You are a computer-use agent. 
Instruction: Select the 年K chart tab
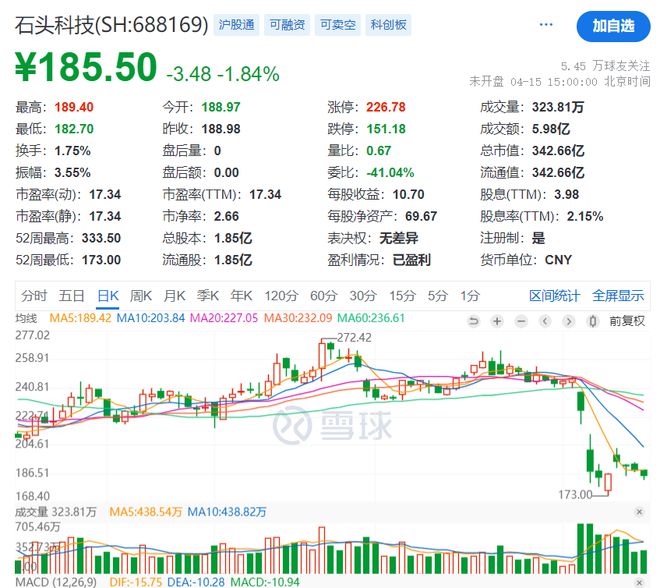click(242, 295)
